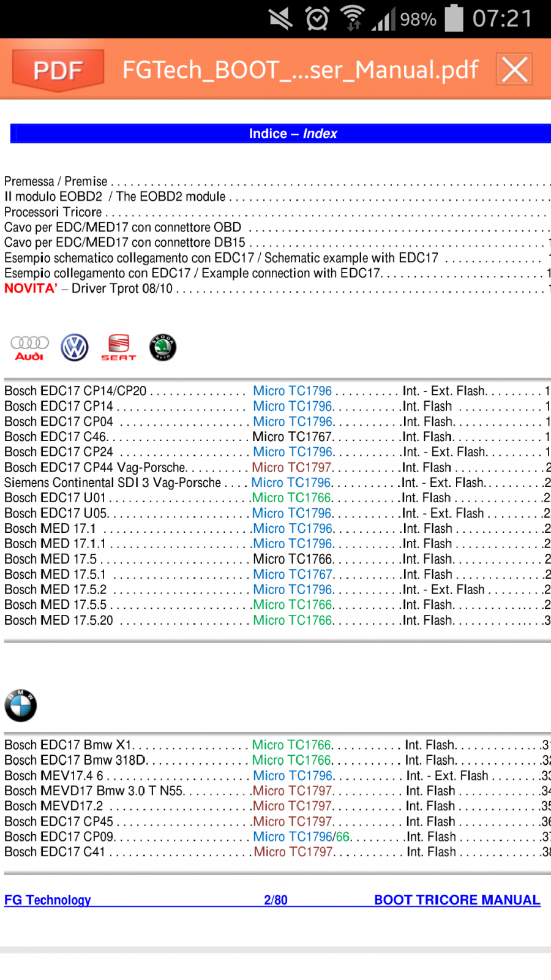Tap the Skoda logo
The width and height of the screenshot is (551, 980).
click(x=163, y=347)
